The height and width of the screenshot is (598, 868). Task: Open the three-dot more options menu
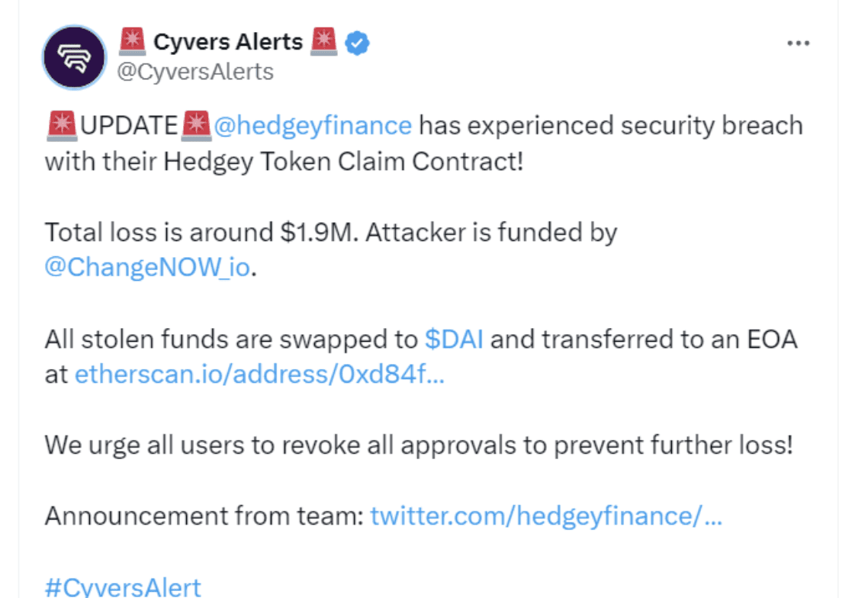pyautogui.click(x=798, y=43)
